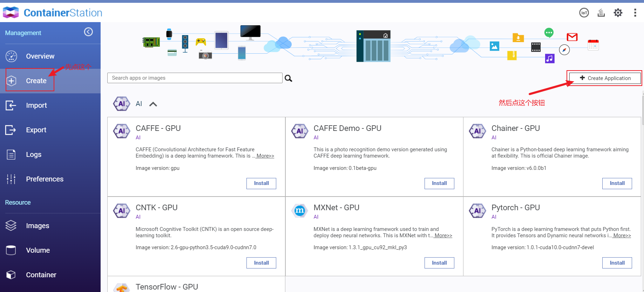
Task: Click the ContainerStation logo icon
Action: click(x=11, y=13)
